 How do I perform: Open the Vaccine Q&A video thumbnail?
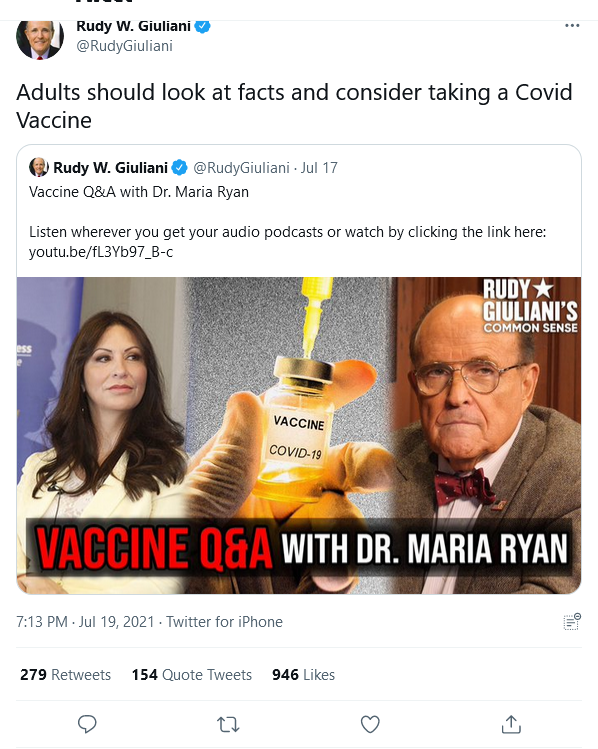pyautogui.click(x=299, y=435)
